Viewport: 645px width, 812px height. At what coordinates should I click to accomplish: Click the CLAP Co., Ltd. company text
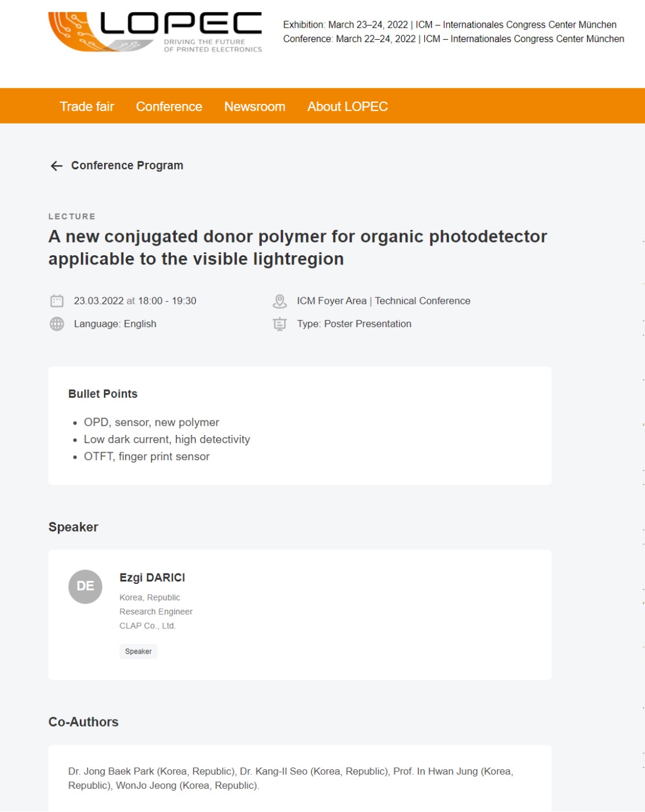pyautogui.click(x=147, y=626)
